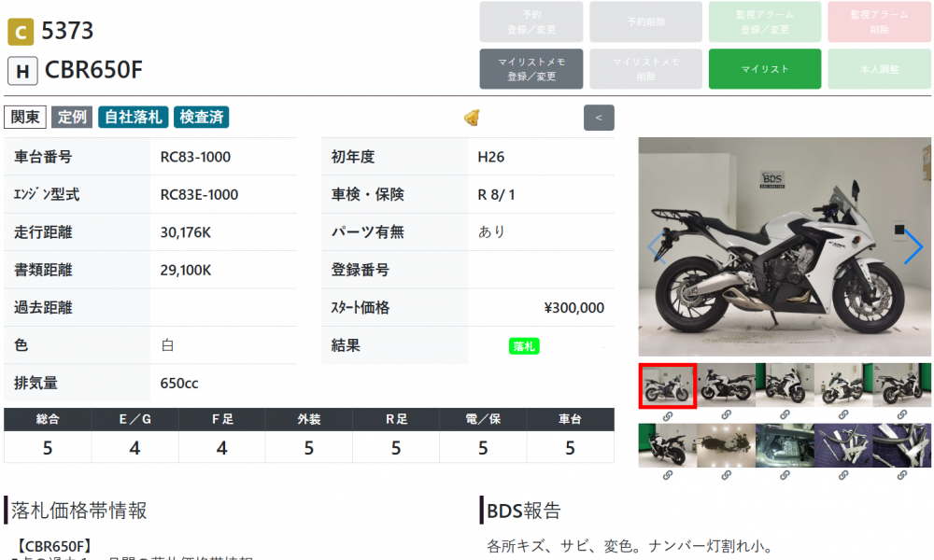Click the 監視アラーム 登録／変更 button
Image resolution: width=934 pixels, height=560 pixels.
[765, 22]
